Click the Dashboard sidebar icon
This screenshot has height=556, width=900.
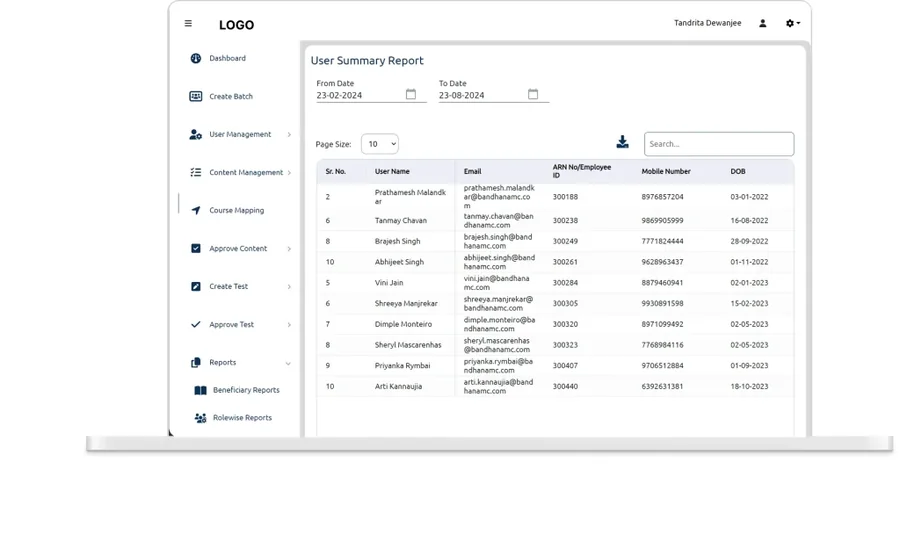196,59
